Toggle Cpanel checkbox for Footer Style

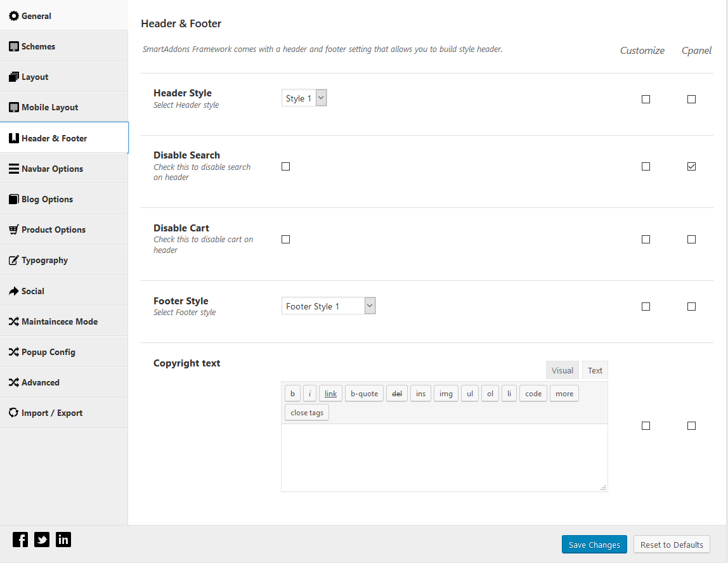(x=691, y=306)
